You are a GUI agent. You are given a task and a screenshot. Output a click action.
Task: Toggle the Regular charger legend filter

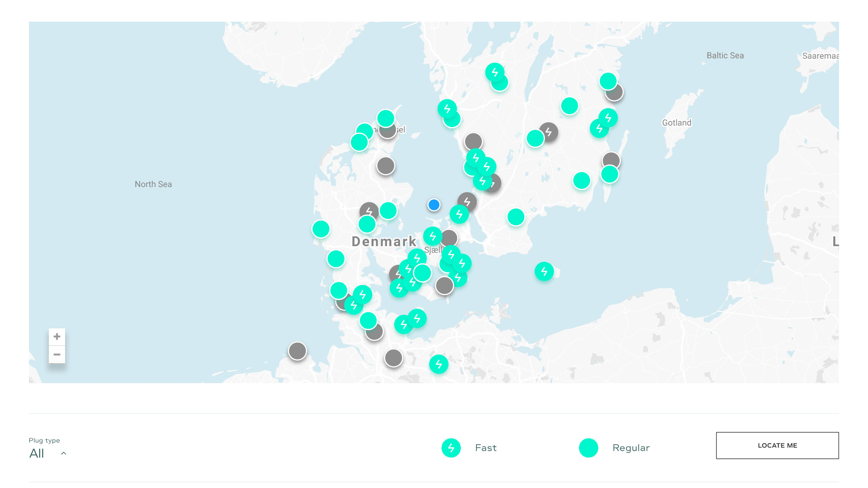coord(588,448)
